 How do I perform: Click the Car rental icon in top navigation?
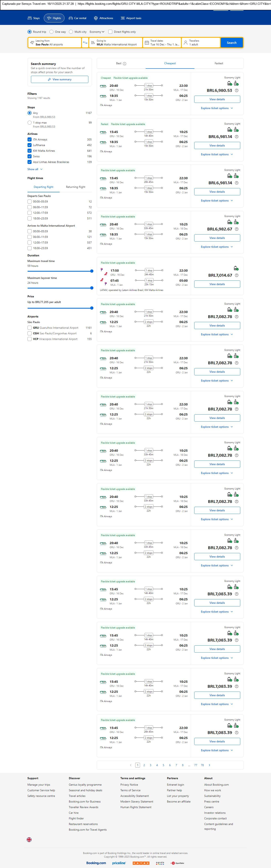coord(71,18)
